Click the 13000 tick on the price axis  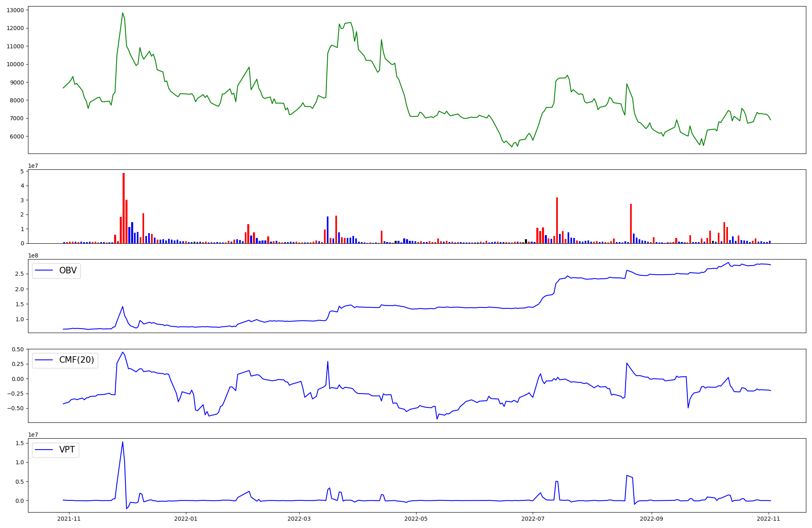(15, 10)
